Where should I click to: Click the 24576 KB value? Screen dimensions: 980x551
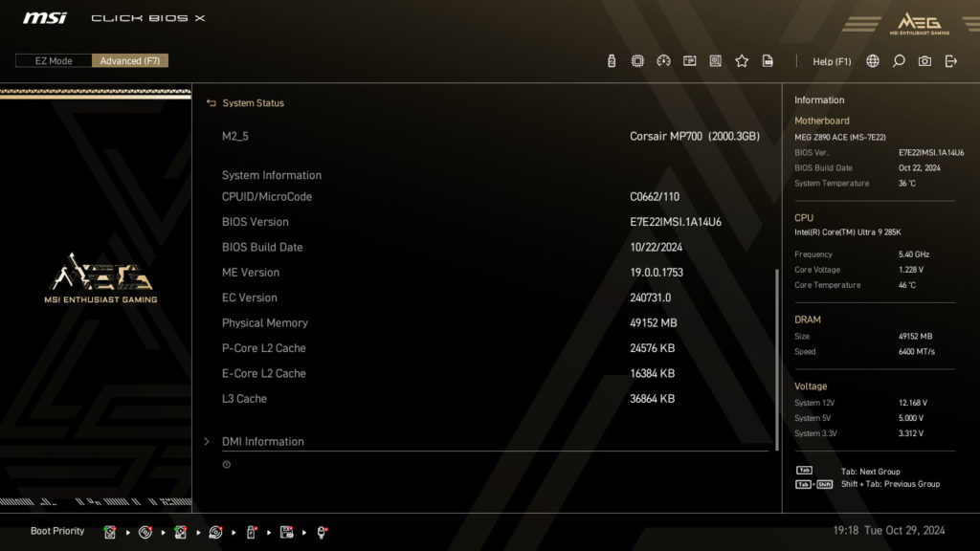(653, 348)
